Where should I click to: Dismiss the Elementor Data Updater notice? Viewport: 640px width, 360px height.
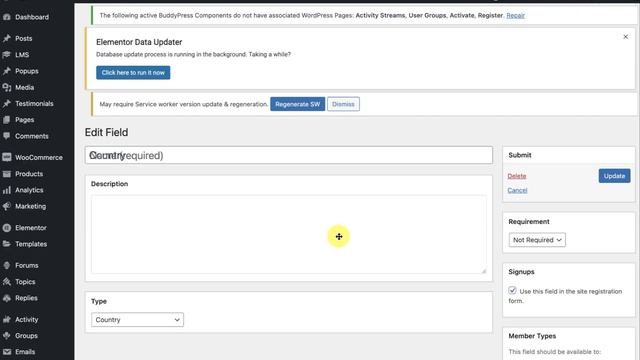coord(625,37)
